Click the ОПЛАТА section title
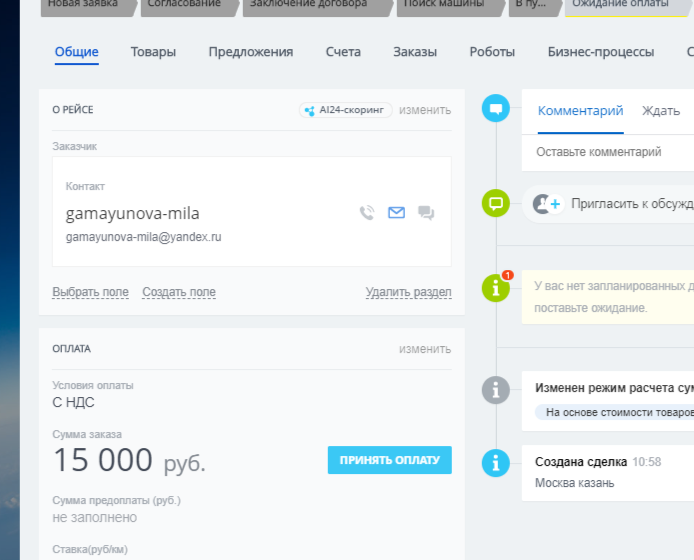Image resolution: width=694 pixels, height=560 pixels. 71,349
